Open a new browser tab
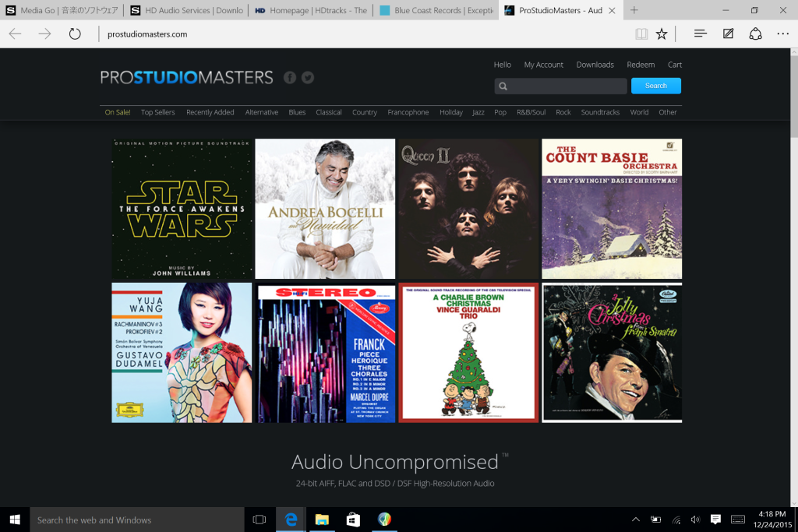The width and height of the screenshot is (798, 532). pos(634,10)
